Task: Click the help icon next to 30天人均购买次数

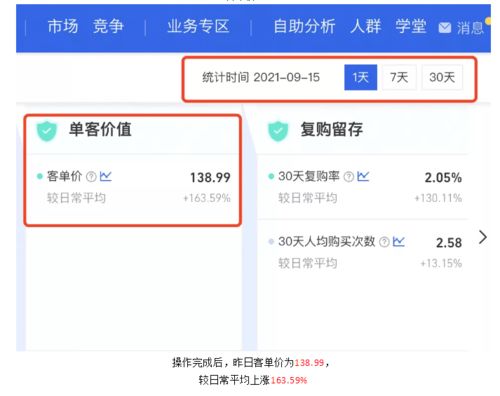Action: pyautogui.click(x=384, y=242)
